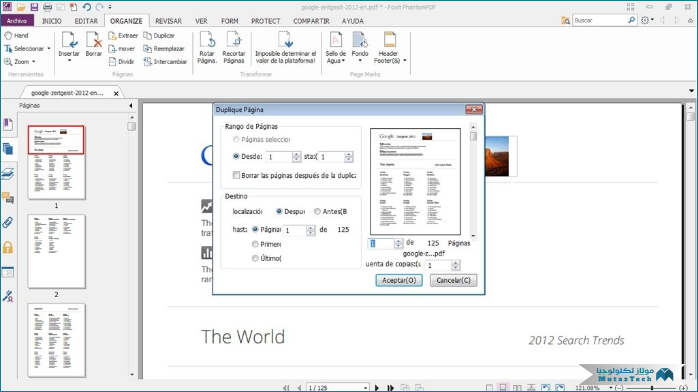Open the comments panel icon in the sidebar
Image resolution: width=698 pixels, height=392 pixels.
tap(8, 198)
